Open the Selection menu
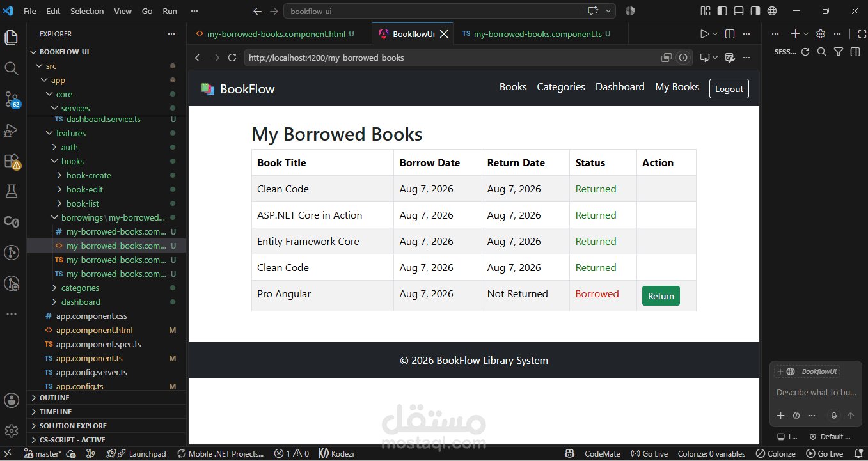The image size is (868, 461). [87, 11]
